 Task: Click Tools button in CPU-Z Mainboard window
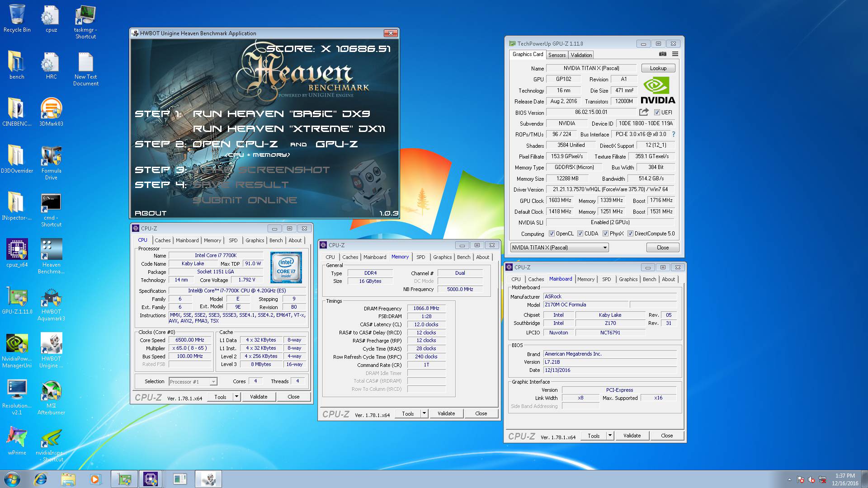point(594,436)
